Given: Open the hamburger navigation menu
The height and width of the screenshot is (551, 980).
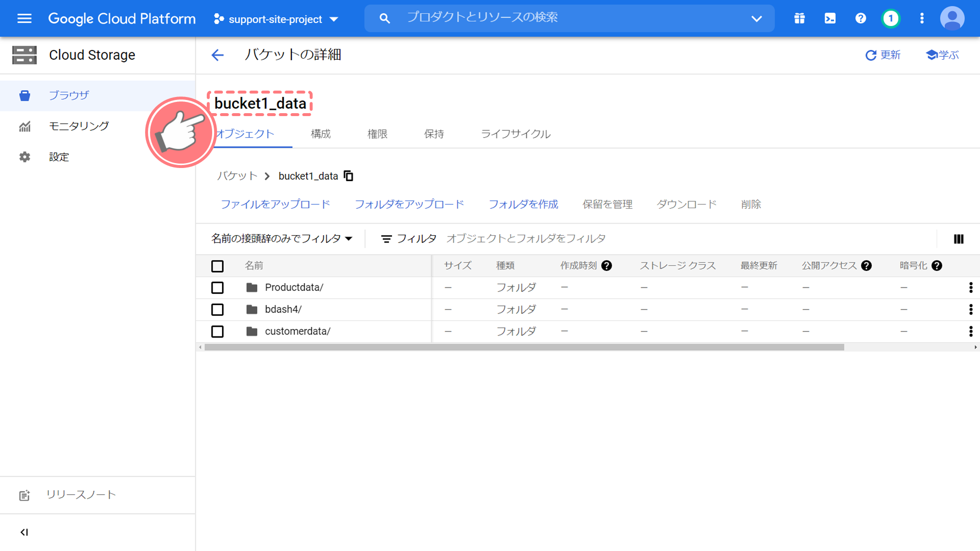Looking at the screenshot, I should [24, 19].
